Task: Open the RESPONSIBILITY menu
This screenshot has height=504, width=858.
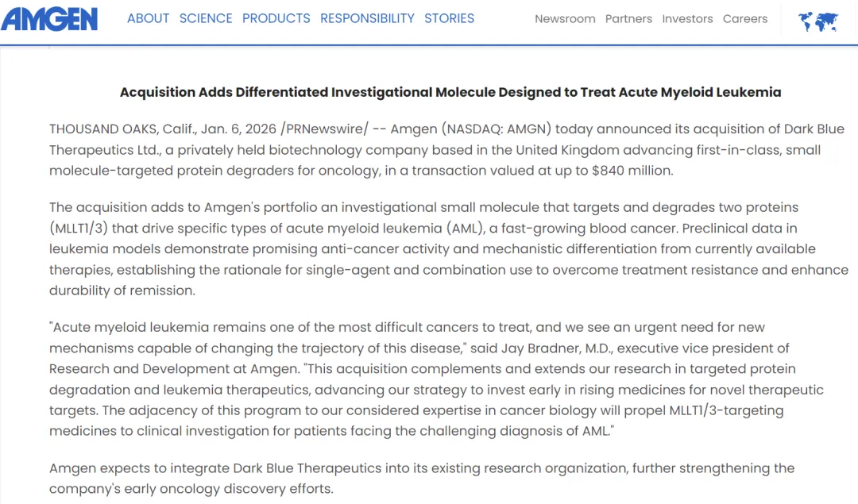Action: 367,18
